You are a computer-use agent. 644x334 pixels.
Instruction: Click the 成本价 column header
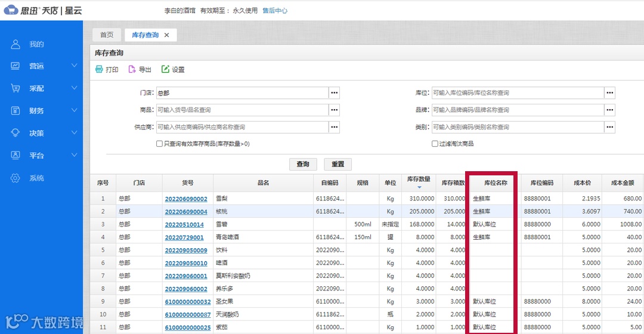click(x=582, y=183)
